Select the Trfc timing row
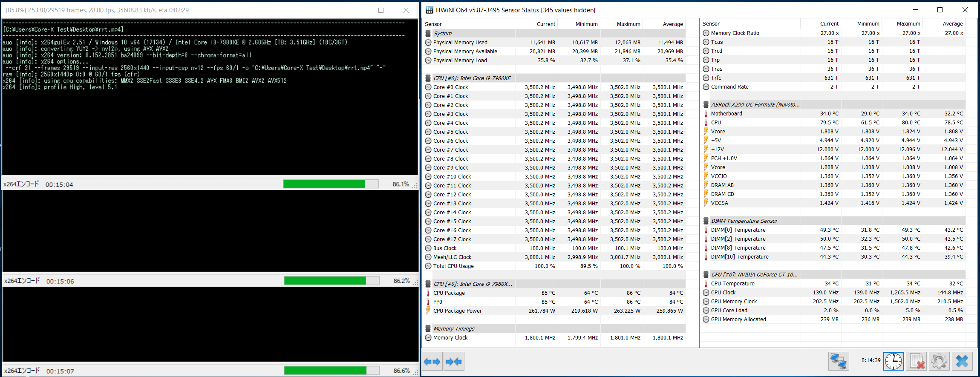This screenshot has width=980, height=377. point(833,78)
